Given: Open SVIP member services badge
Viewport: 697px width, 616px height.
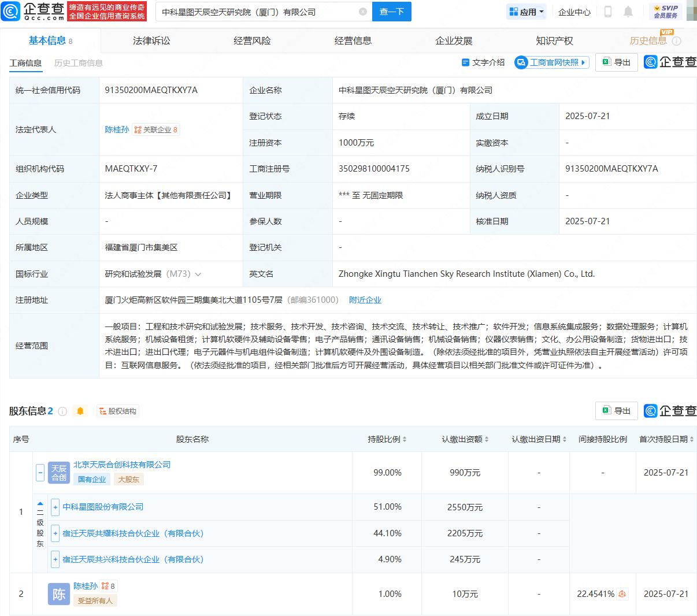Looking at the screenshot, I should pyautogui.click(x=665, y=12).
